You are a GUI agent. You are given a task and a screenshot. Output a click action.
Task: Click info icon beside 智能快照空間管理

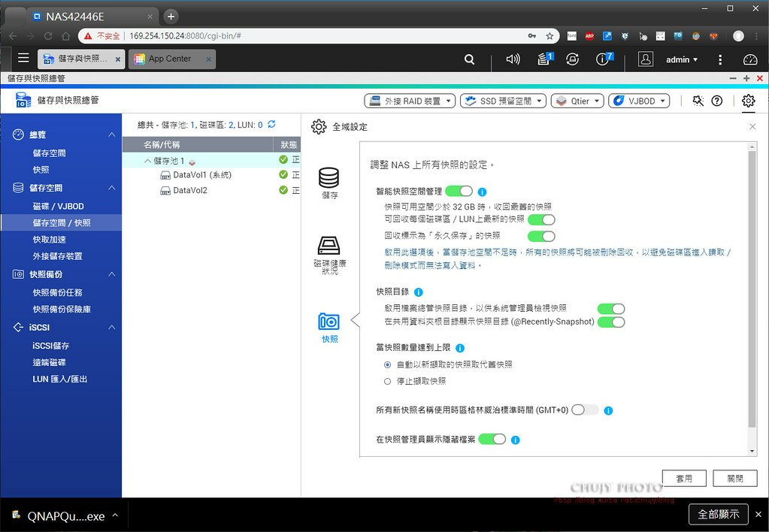(482, 192)
